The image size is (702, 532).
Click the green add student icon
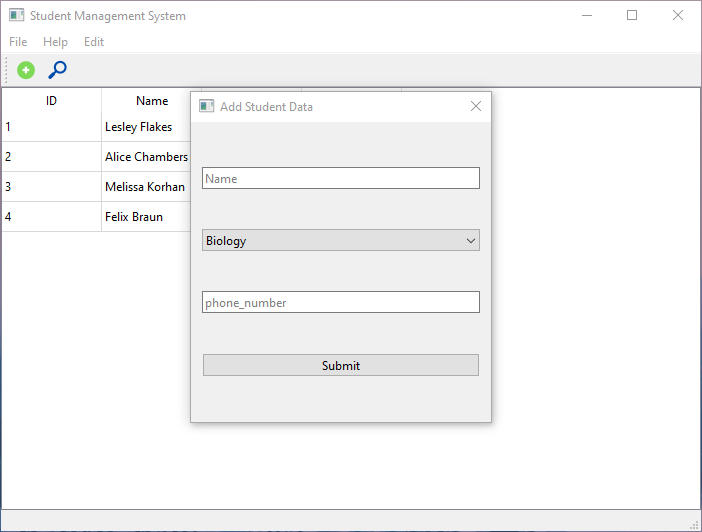coord(26,70)
